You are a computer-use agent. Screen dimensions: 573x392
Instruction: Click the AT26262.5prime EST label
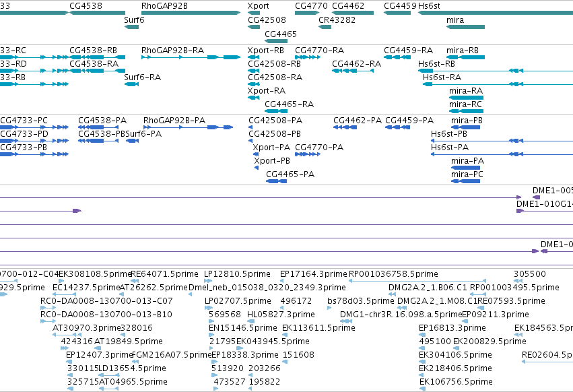(x=154, y=288)
